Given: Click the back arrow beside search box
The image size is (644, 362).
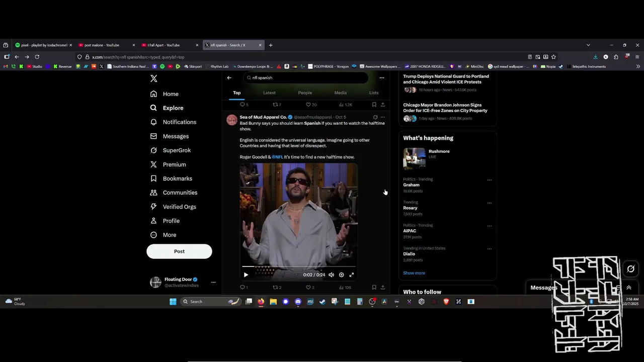Looking at the screenshot, I should tap(229, 78).
